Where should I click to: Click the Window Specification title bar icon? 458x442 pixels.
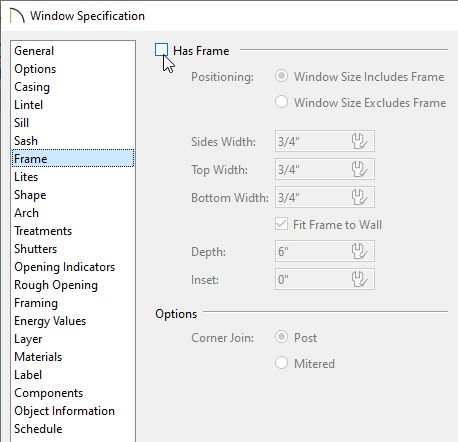tap(17, 16)
